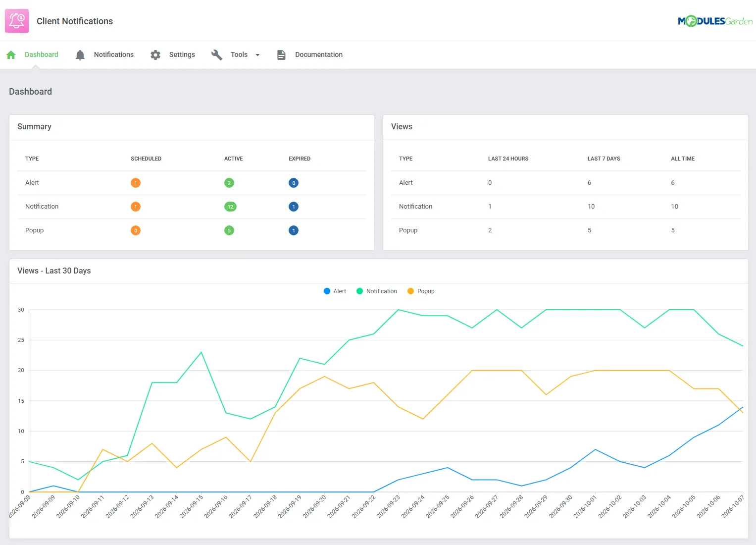Click the ALL TIME column header

[x=683, y=159]
